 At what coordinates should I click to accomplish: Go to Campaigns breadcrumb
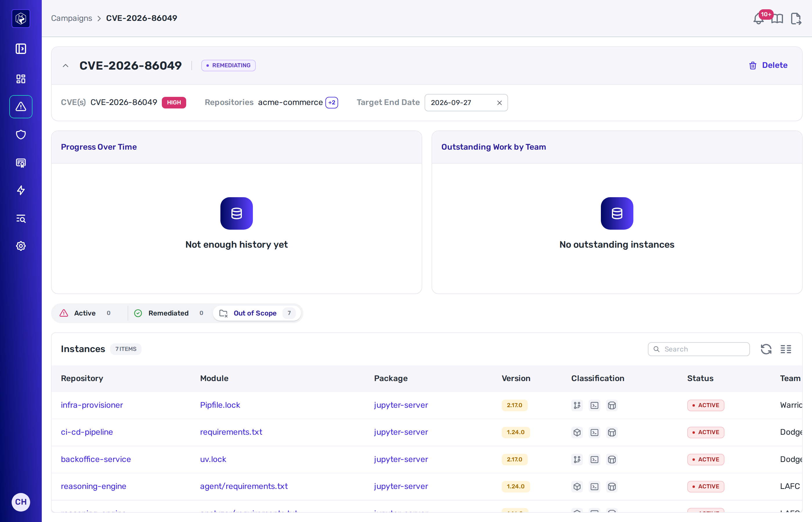pyautogui.click(x=72, y=18)
